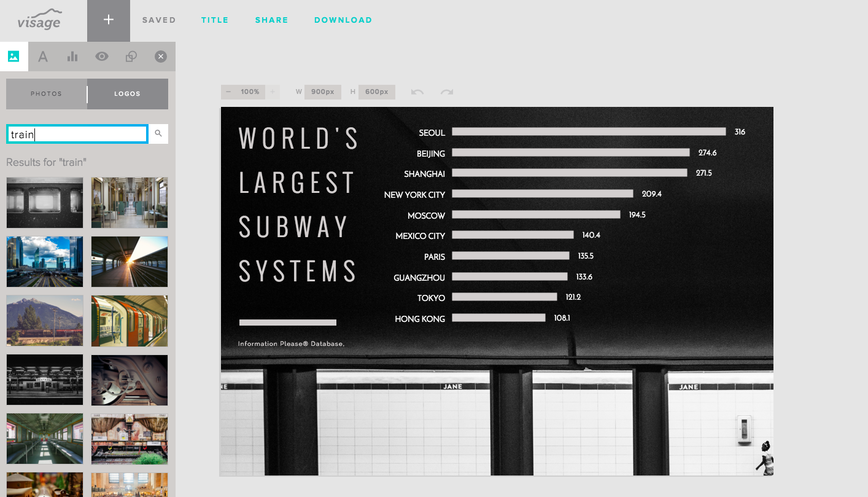Switch to the Logos tab

coord(128,94)
